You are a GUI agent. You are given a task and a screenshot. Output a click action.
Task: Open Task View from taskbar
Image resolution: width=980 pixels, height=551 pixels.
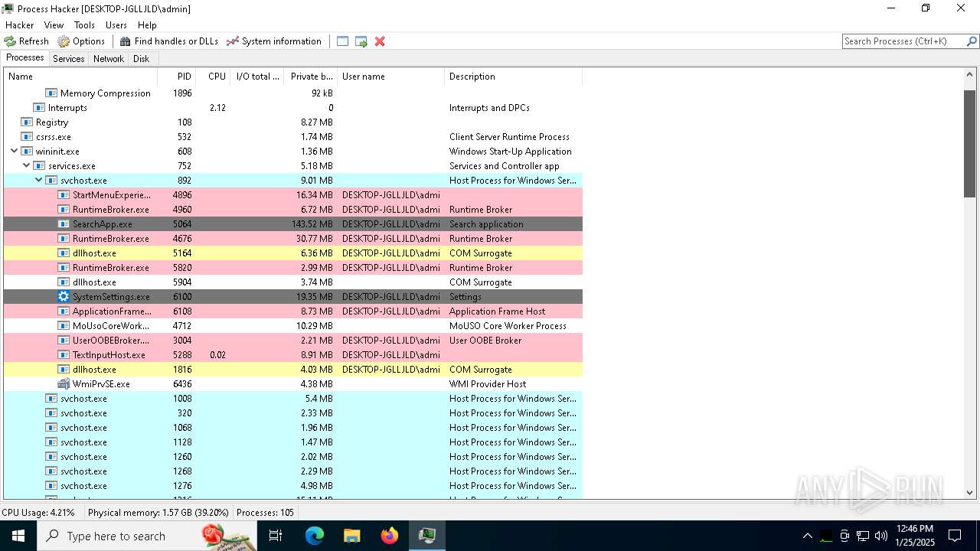276,536
